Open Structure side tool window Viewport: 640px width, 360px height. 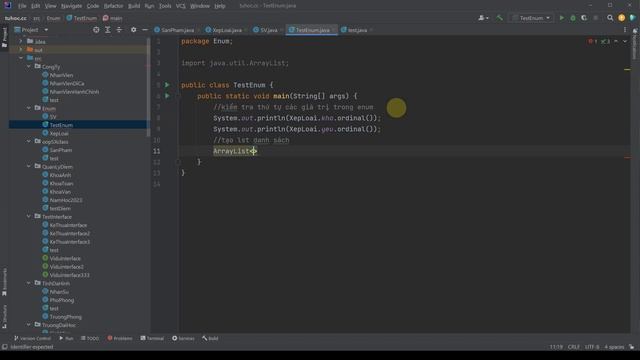tap(4, 316)
